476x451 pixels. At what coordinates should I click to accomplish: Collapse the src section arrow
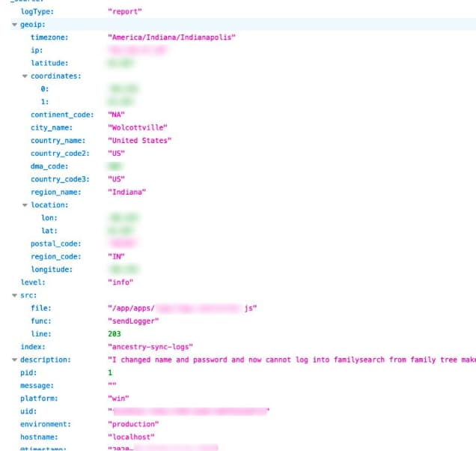coord(14,295)
